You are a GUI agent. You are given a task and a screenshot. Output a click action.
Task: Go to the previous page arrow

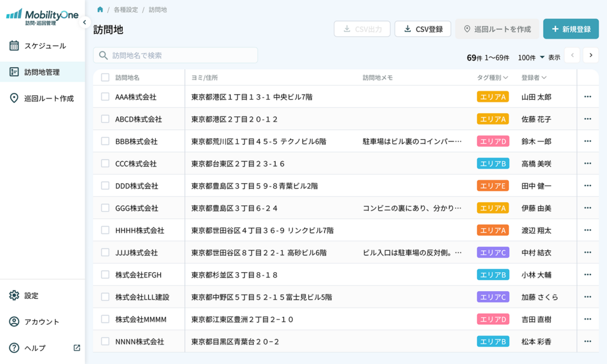point(572,55)
